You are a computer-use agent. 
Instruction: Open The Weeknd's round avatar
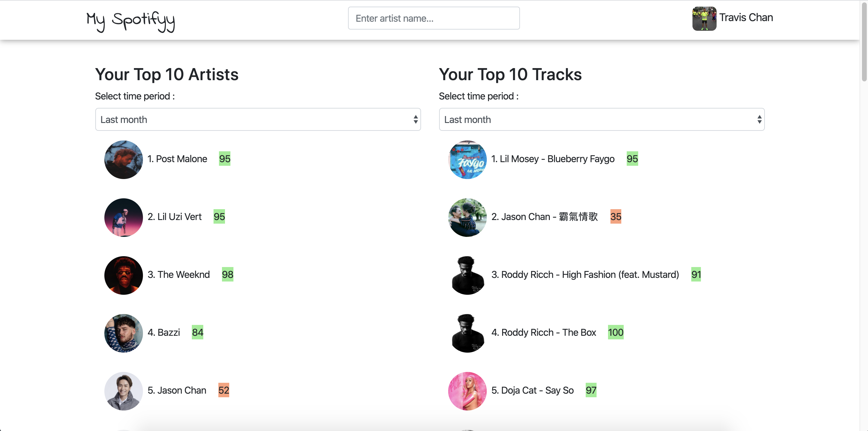[x=124, y=275]
